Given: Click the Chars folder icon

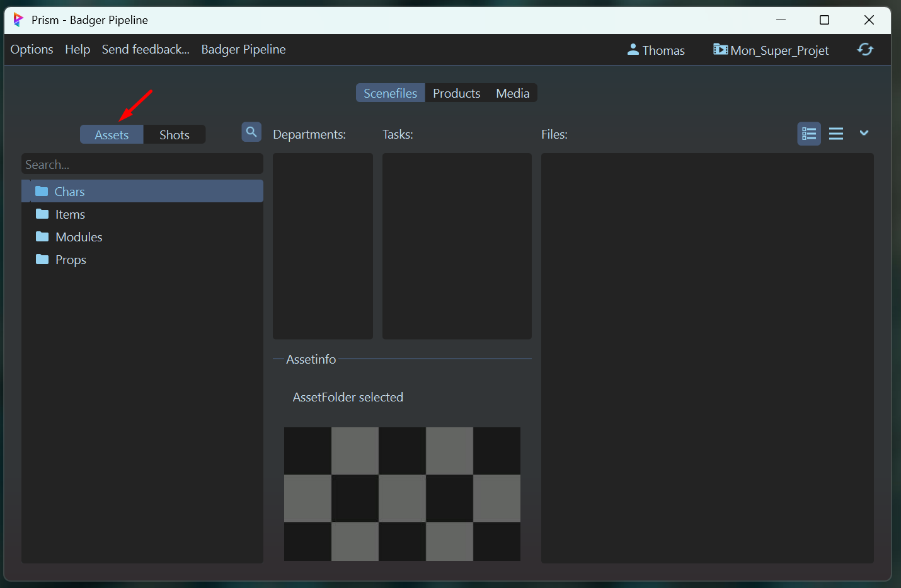Looking at the screenshot, I should [x=42, y=191].
